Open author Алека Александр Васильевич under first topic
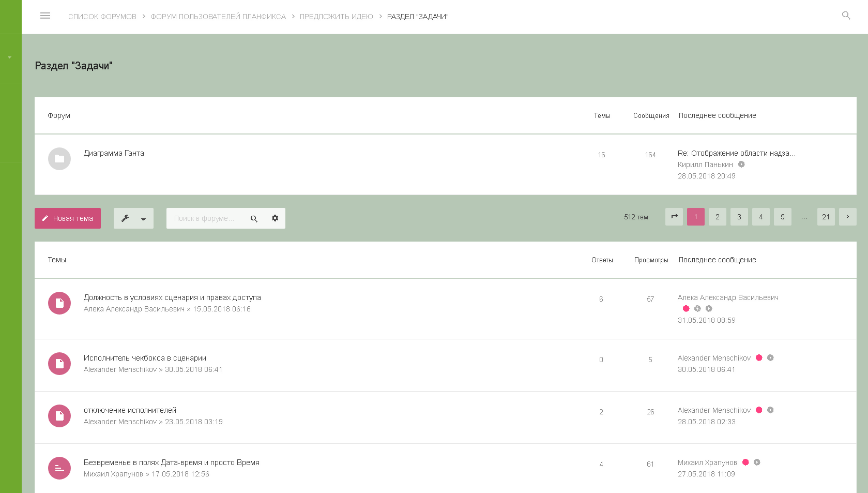 click(x=134, y=309)
